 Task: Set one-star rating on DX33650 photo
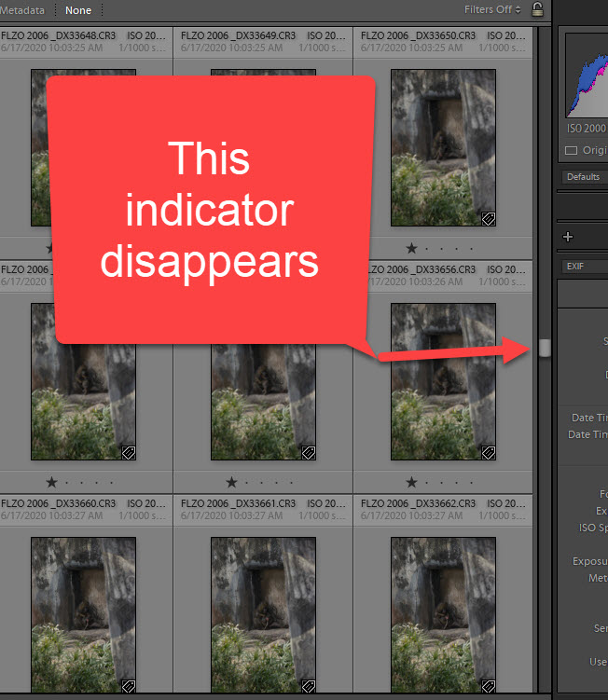[x=411, y=248]
